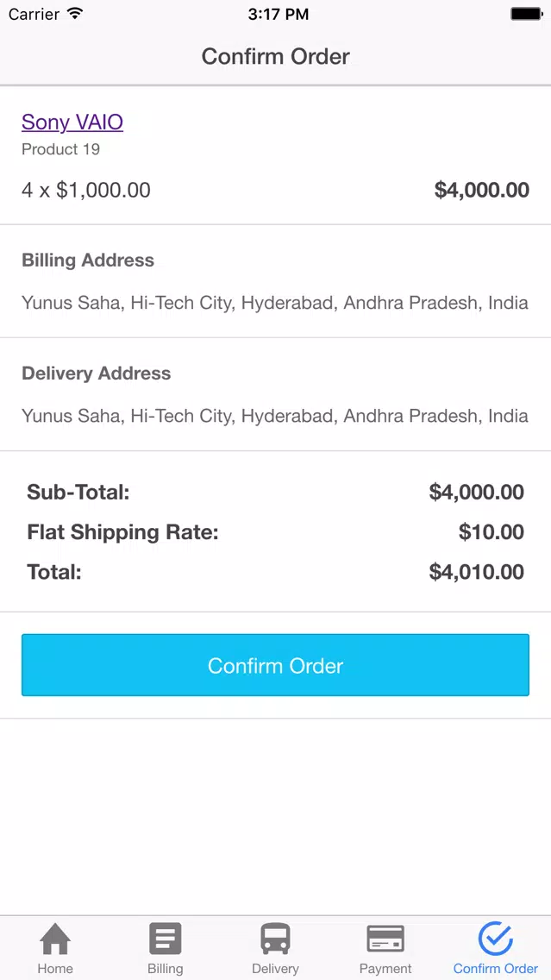Go to the Delivery tab label
Viewport: 551px width, 980px height.
click(x=275, y=969)
